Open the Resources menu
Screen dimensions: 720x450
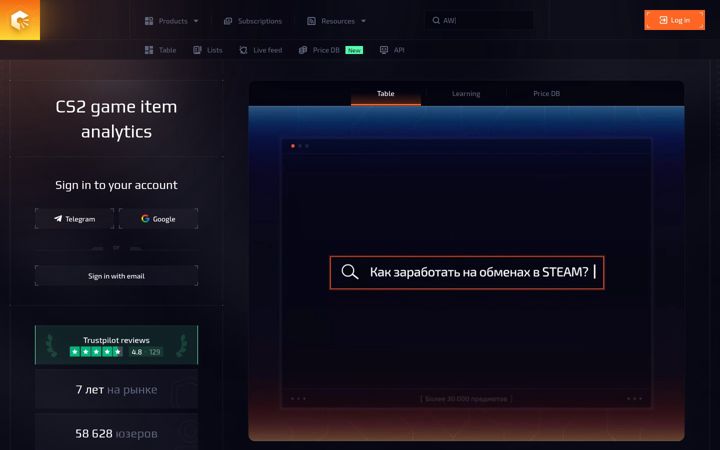tap(336, 21)
